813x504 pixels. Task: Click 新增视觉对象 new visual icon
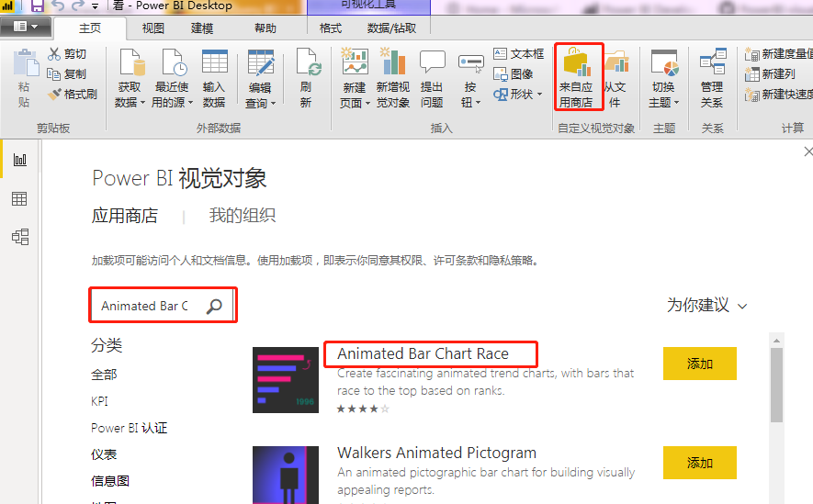click(x=393, y=78)
